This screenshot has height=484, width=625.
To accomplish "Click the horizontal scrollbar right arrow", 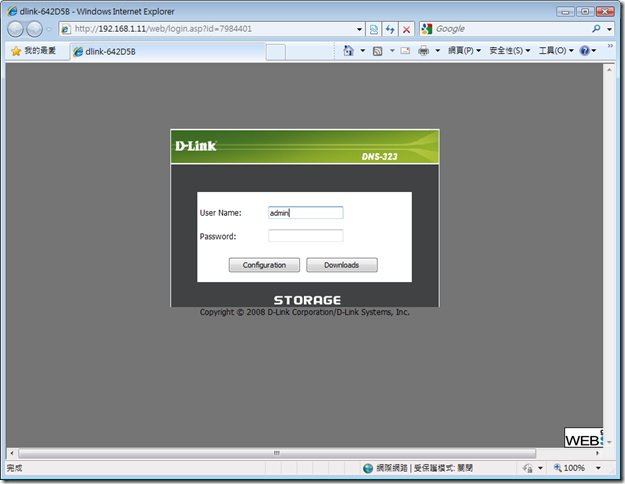I will click(597, 453).
